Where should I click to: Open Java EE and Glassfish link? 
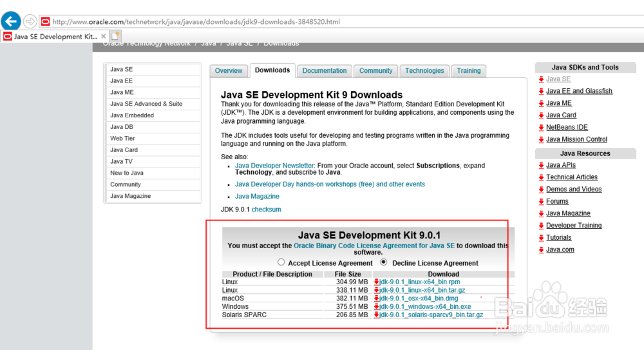pyautogui.click(x=579, y=91)
